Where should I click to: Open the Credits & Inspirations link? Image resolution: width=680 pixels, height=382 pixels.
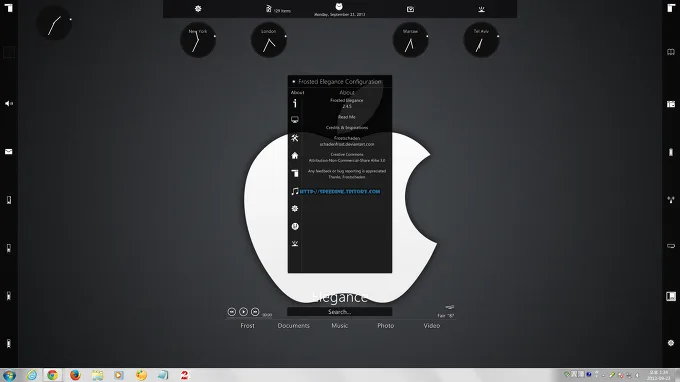[x=347, y=127]
